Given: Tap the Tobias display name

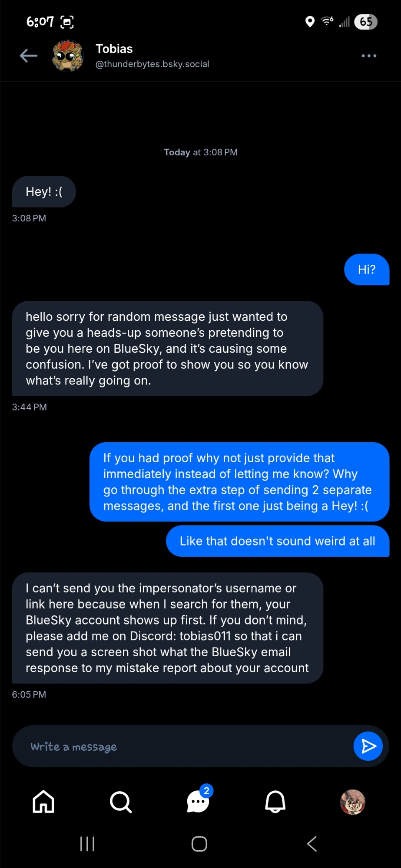Looking at the screenshot, I should coord(114,49).
